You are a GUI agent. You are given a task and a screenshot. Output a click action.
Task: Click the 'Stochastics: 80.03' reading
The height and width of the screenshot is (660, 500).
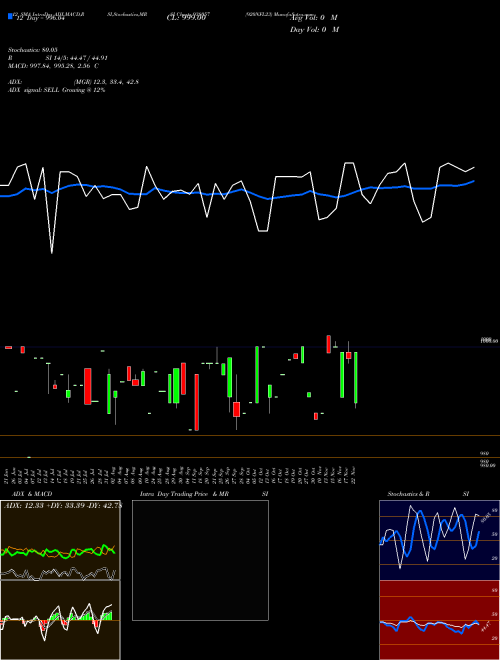pos(33,50)
